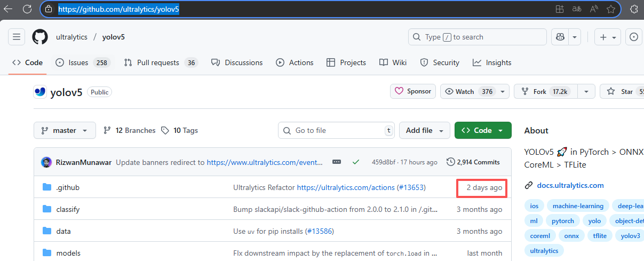Open the classify folder
The height and width of the screenshot is (261, 644).
68,209
